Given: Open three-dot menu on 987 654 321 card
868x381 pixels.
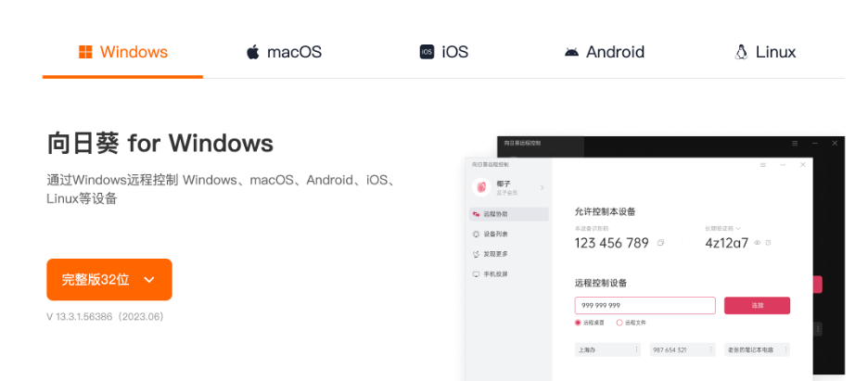Looking at the screenshot, I should [710, 350].
